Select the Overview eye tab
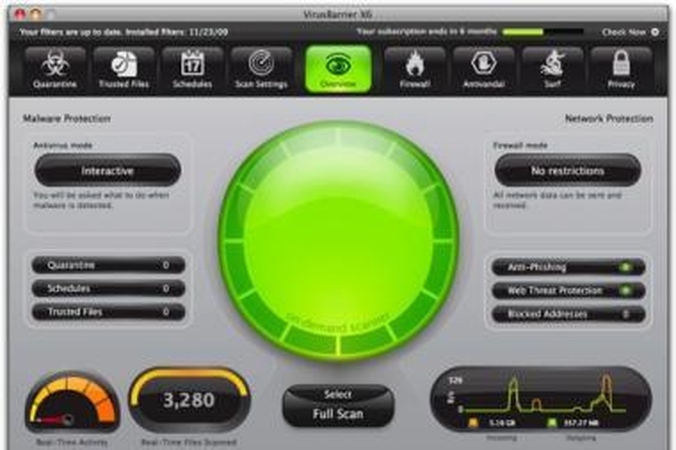The width and height of the screenshot is (676, 450). [338, 69]
